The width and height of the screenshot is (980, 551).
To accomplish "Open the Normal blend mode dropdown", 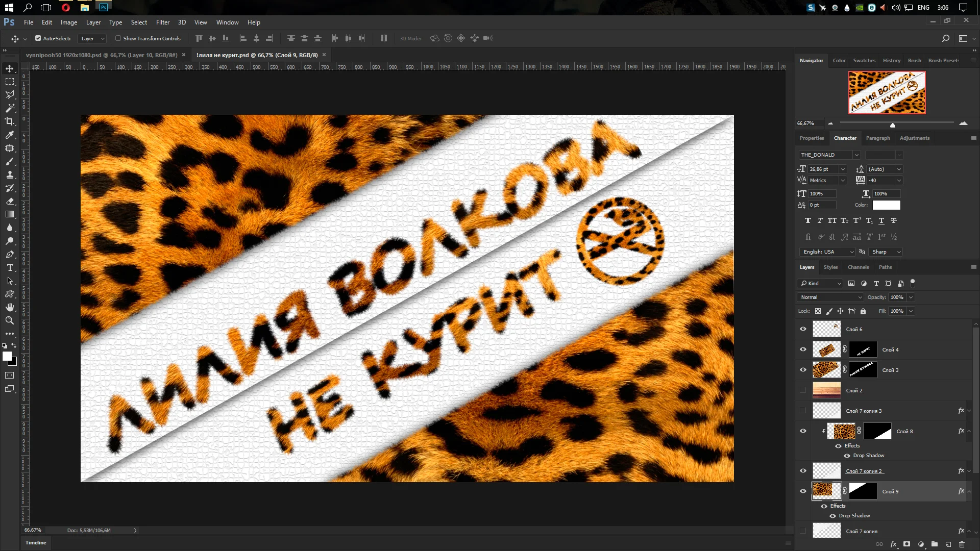I will pyautogui.click(x=830, y=297).
